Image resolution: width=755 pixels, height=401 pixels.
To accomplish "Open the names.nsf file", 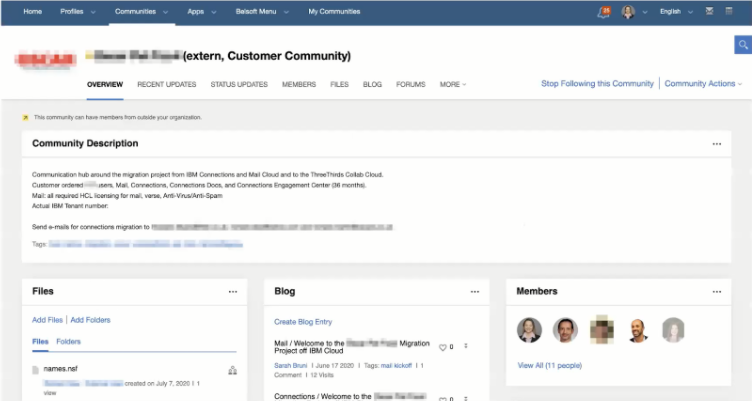I will 60,369.
